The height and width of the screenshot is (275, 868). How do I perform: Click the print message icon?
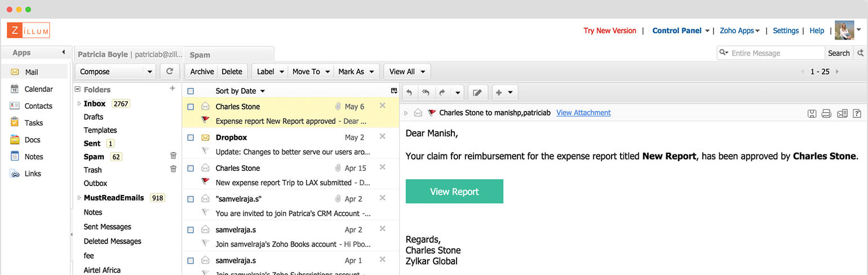827,113
